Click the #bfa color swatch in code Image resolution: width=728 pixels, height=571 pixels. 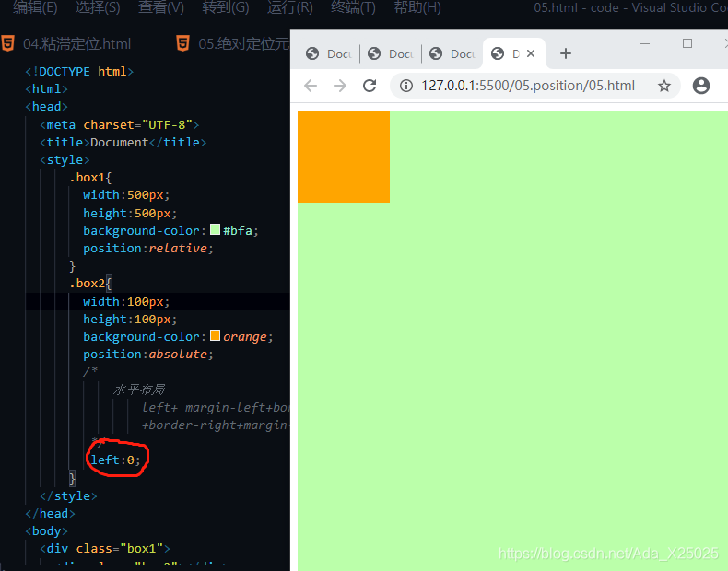pyautogui.click(x=215, y=229)
